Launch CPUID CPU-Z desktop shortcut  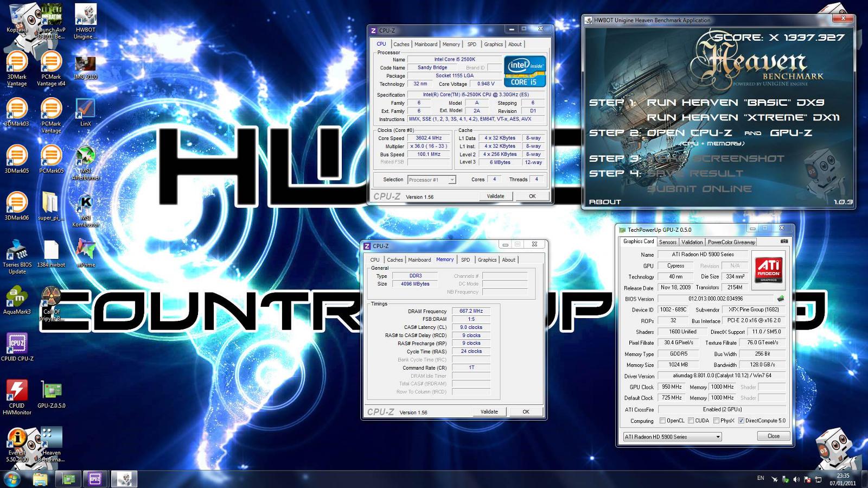pos(17,347)
